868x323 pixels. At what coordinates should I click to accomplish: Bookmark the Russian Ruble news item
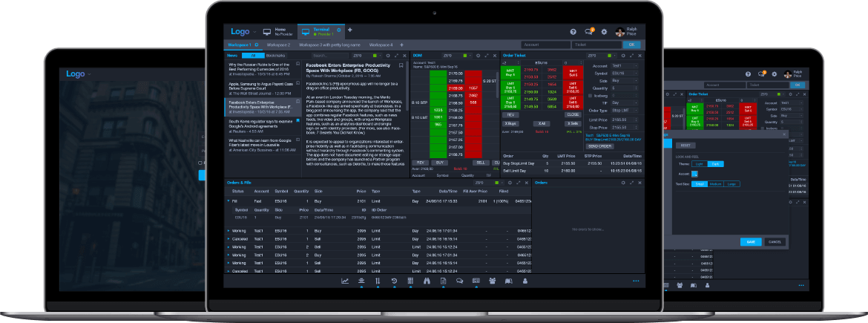(x=297, y=64)
